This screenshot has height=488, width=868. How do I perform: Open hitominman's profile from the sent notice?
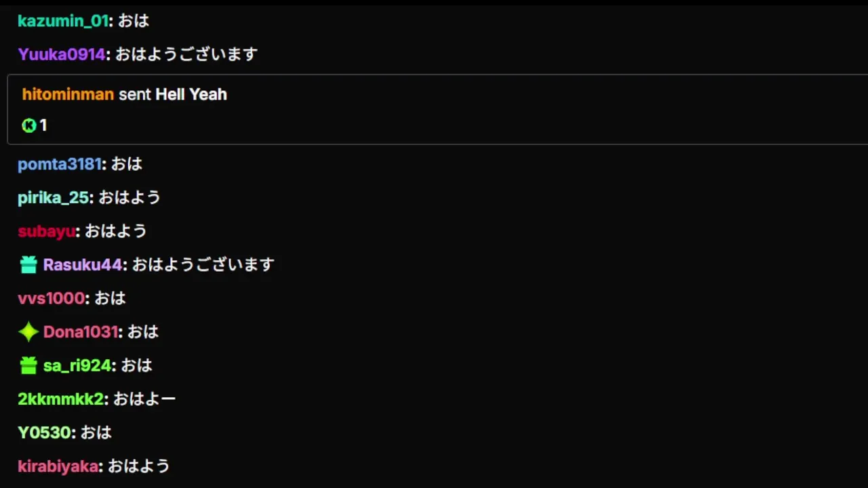[68, 94]
